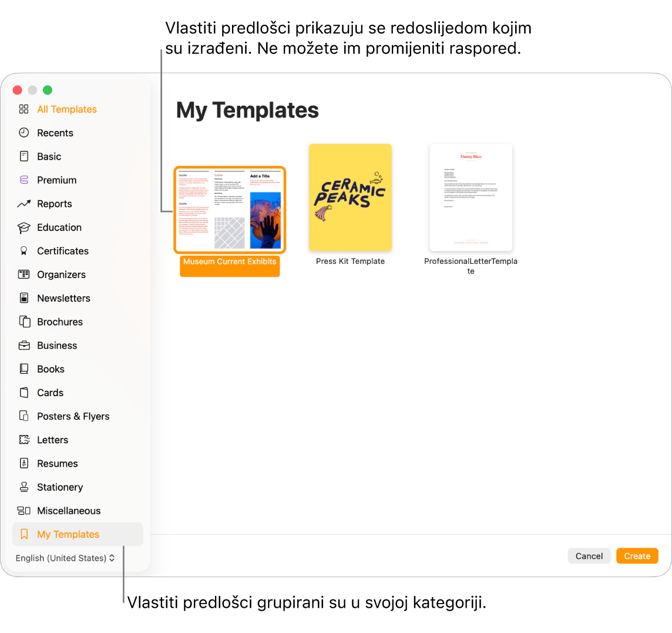The image size is (672, 633).
Task: Click the Reports arrow icon in sidebar
Action: point(23,203)
